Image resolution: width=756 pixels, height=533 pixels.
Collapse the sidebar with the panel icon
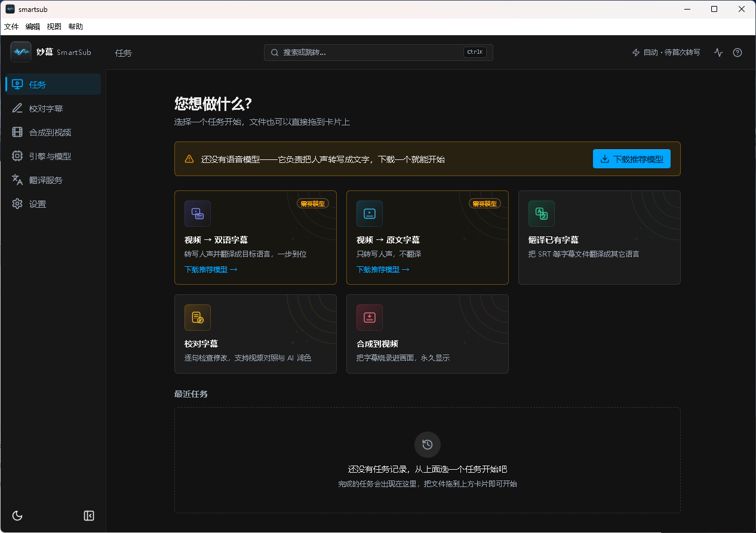(x=89, y=516)
